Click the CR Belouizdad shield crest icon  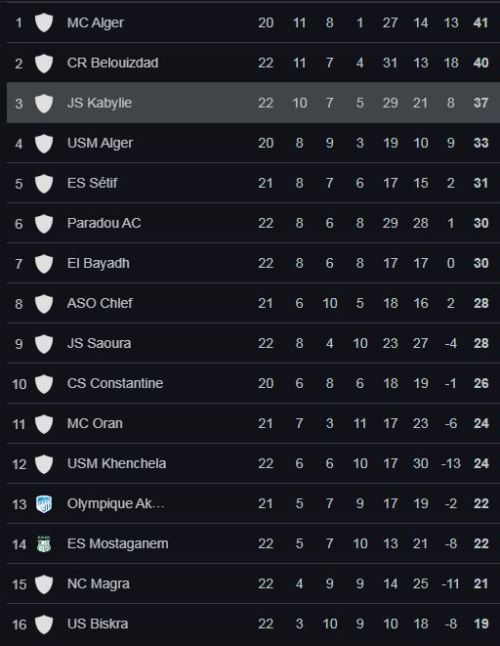tap(44, 63)
